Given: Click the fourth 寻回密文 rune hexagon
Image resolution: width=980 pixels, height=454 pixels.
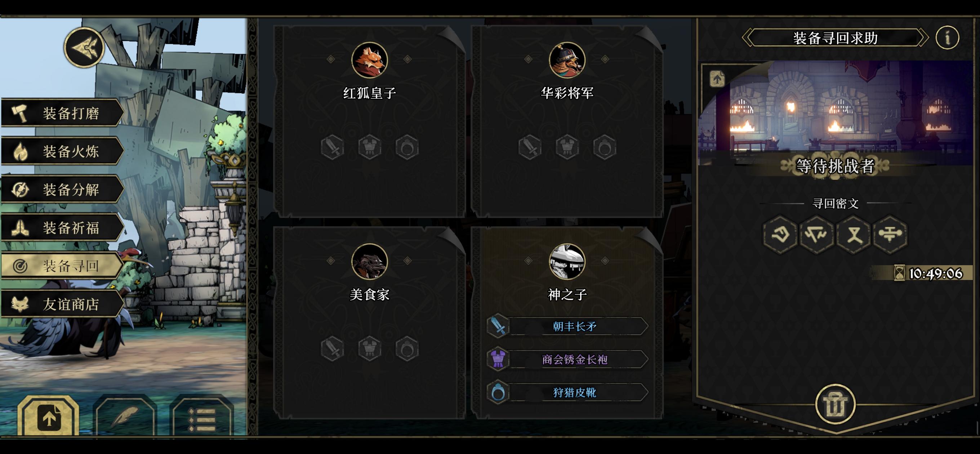Looking at the screenshot, I should tap(890, 234).
